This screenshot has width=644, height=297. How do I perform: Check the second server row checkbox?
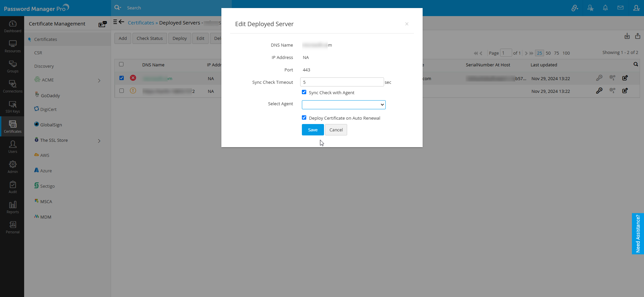click(121, 91)
